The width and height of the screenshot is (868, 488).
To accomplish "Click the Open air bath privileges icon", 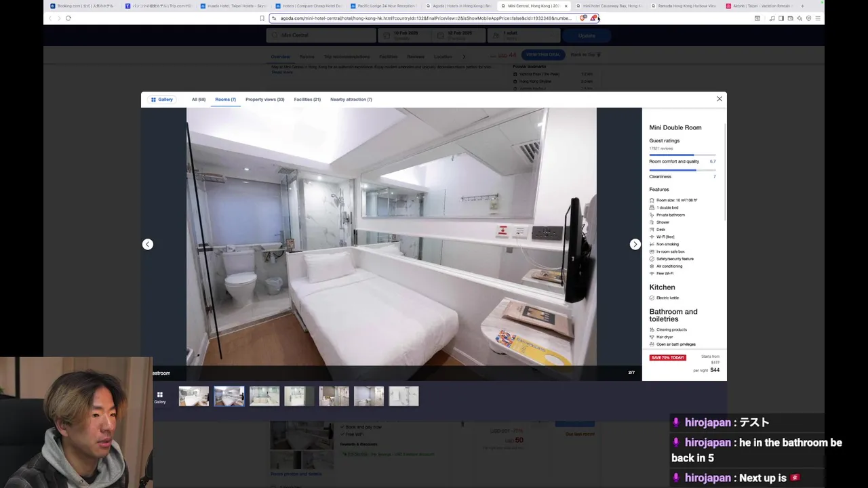I will (x=652, y=344).
